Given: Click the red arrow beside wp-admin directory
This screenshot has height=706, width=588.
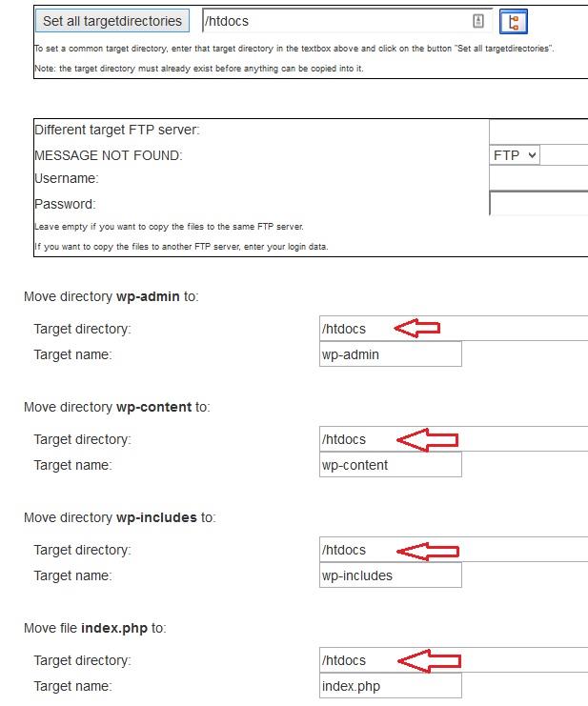Looking at the screenshot, I should (x=417, y=329).
